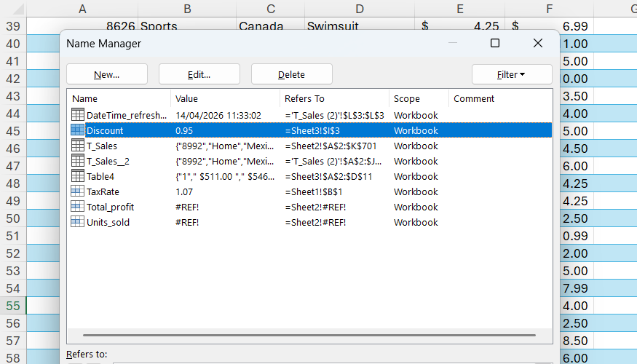Click cell F39 showing 6.99
Screen dimensions: 637x364
click(549, 26)
